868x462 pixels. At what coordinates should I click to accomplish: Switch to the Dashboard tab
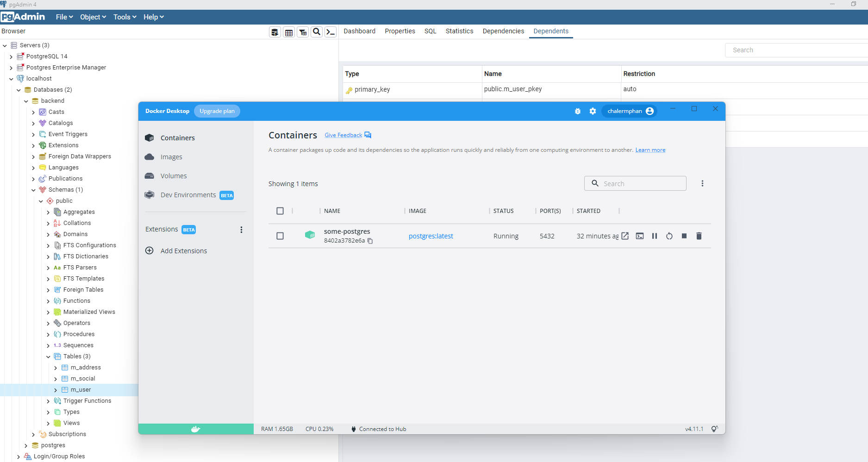coord(359,31)
